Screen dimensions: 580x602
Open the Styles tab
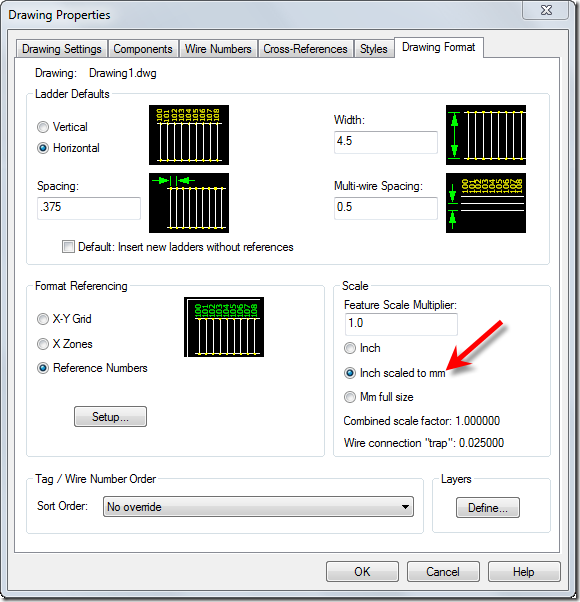373,49
